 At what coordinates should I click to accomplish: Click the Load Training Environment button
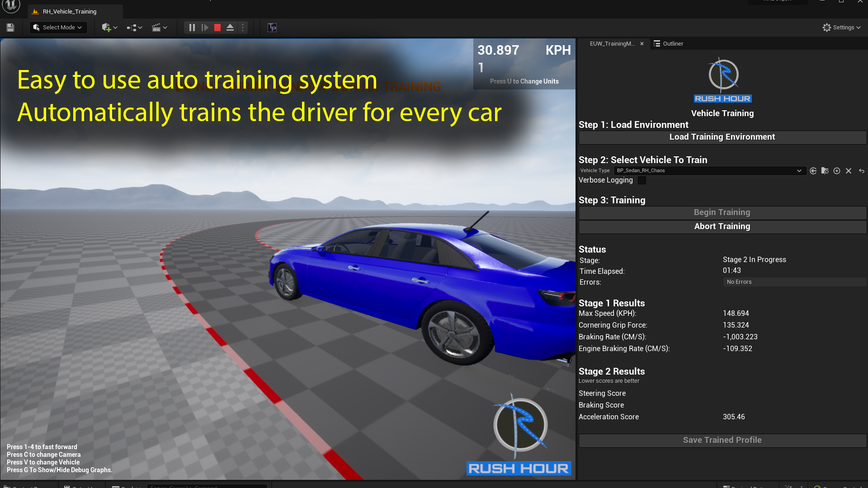(x=722, y=137)
